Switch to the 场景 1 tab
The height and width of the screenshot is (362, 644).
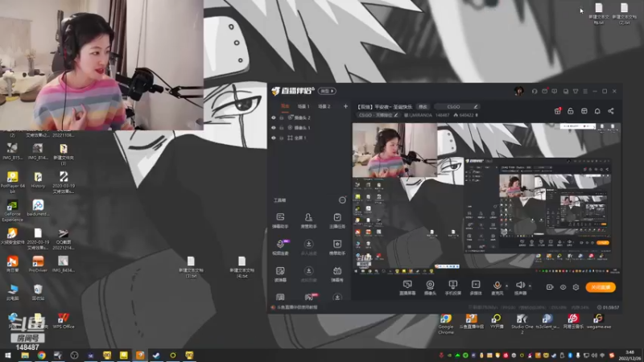coord(303,106)
